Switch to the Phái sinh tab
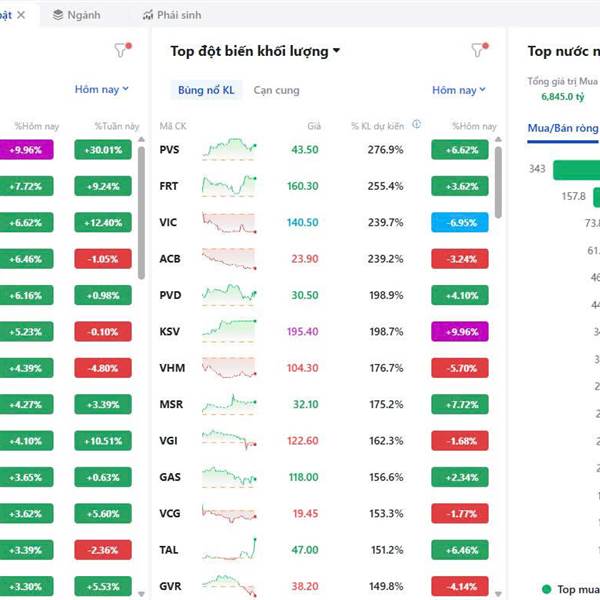Screen dimensions: 600x600 click(x=172, y=15)
